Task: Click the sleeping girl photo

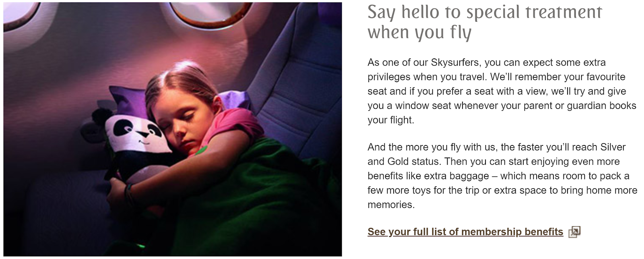Action: point(173,129)
